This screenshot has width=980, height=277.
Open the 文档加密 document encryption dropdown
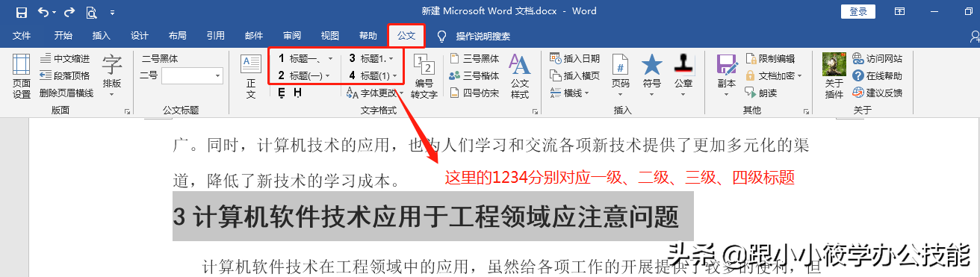pos(773,75)
